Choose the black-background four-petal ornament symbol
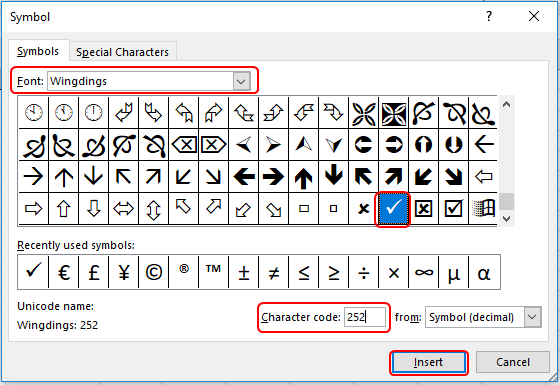Image resolution: width=560 pixels, height=385 pixels. coord(393,113)
